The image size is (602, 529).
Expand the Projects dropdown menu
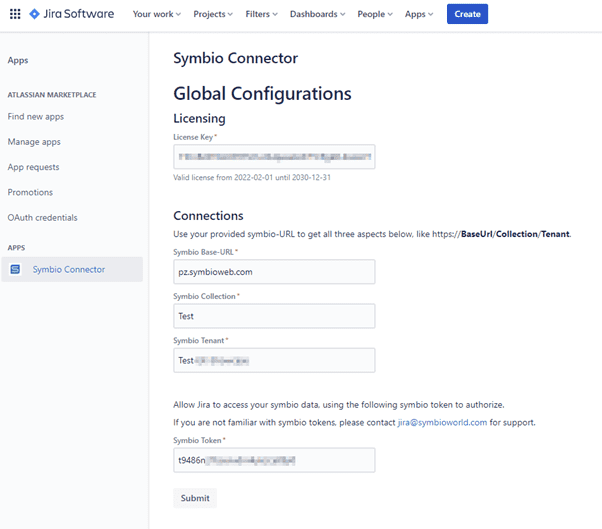coord(213,14)
